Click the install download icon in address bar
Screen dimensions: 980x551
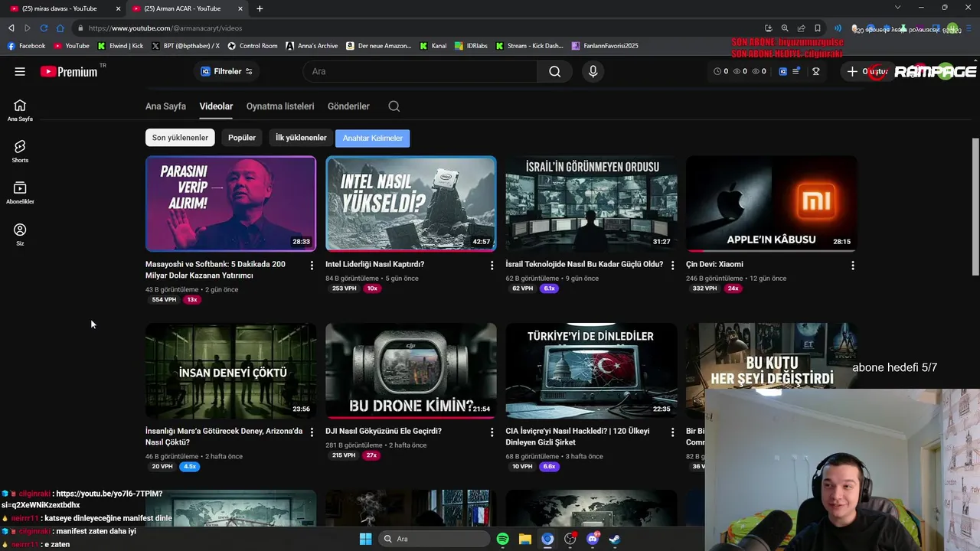pos(769,28)
